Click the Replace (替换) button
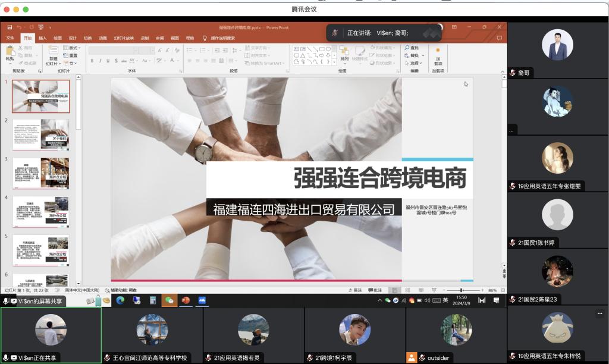Viewport: 609px width, 364px height. point(414,55)
